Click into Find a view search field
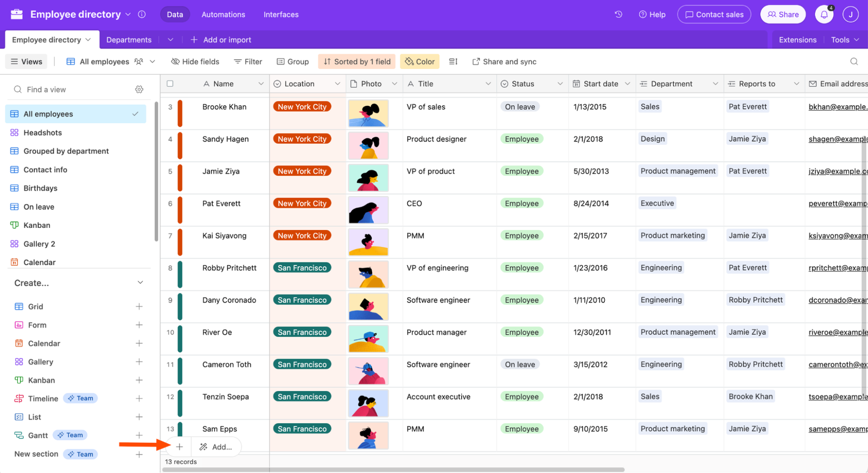 [76, 90]
